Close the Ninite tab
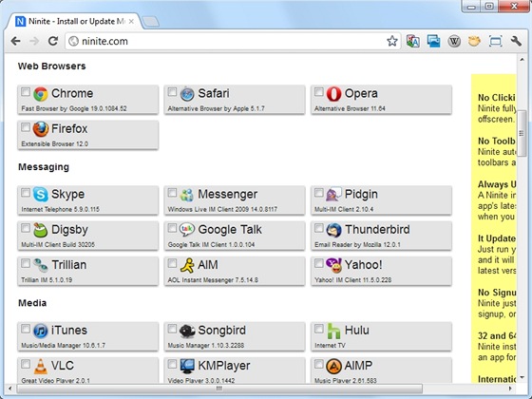The width and height of the screenshot is (532, 399). [x=131, y=21]
